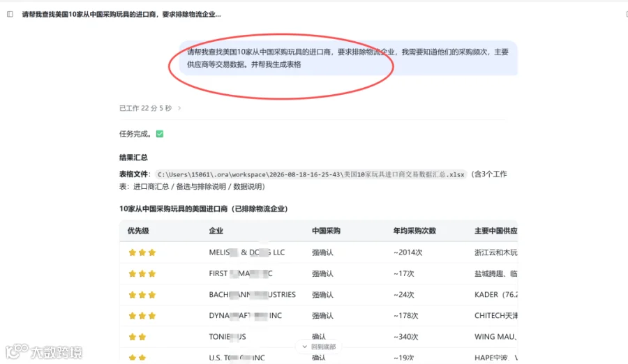Click the company name starting 'FIRST'
Viewport: 628px width, 364px height.
click(x=241, y=273)
